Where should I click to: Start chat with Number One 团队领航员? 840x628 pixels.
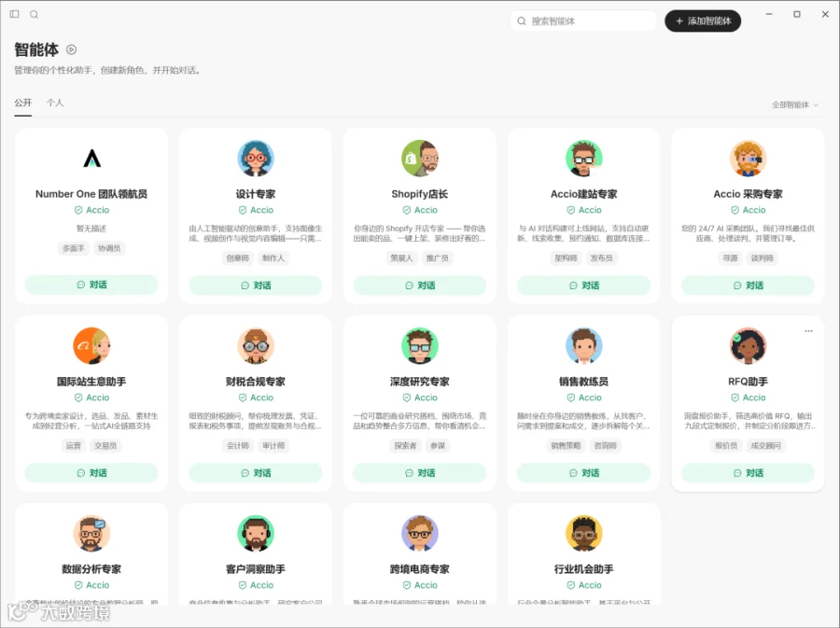point(91,285)
